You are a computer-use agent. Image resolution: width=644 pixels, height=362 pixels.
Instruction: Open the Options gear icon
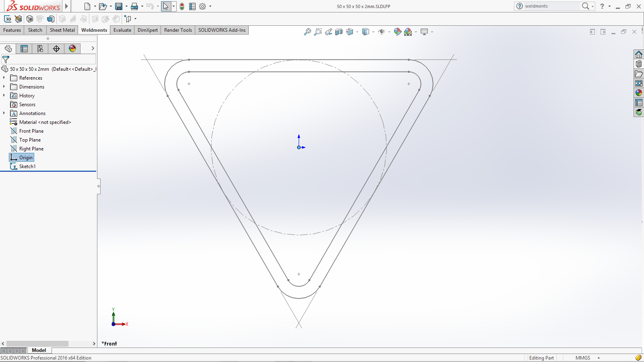pyautogui.click(x=202, y=6)
